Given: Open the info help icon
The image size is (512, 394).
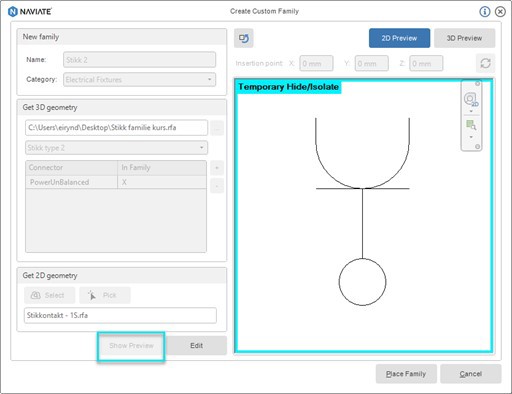Looking at the screenshot, I should click(485, 12).
